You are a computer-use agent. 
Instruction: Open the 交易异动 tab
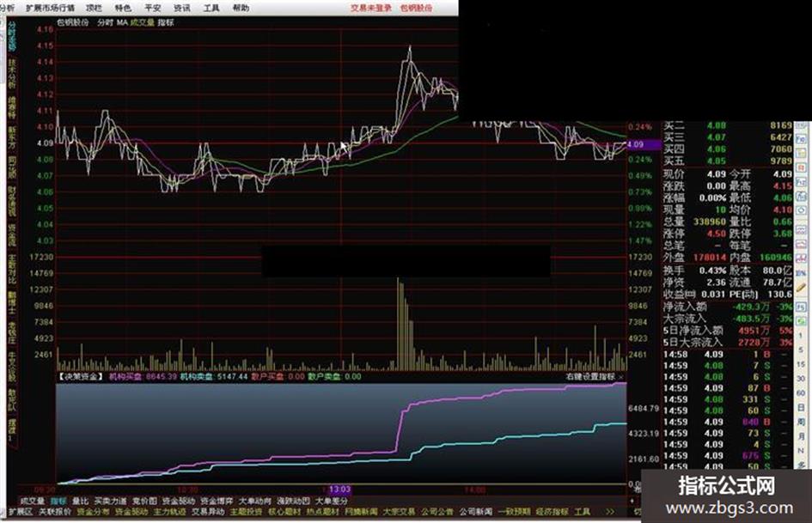coord(208,512)
